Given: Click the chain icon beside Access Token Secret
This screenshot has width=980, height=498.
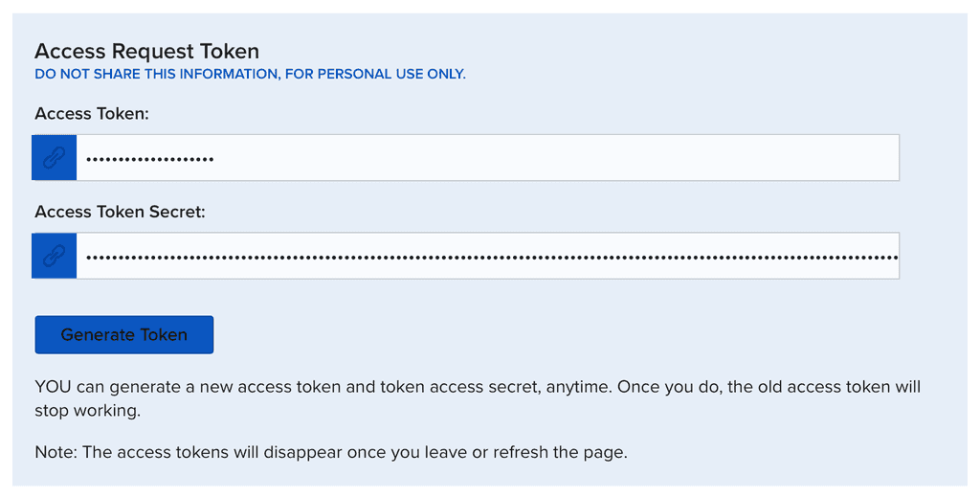Looking at the screenshot, I should tap(55, 256).
